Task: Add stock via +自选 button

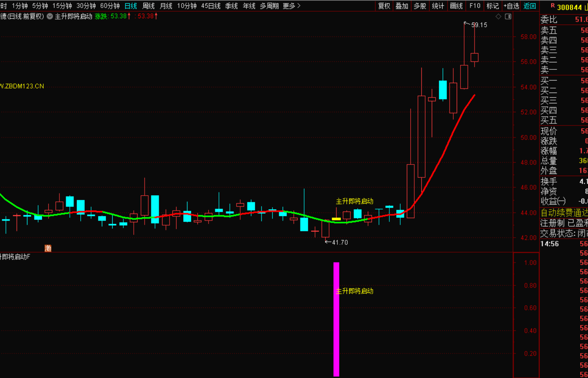Action: click(x=511, y=6)
